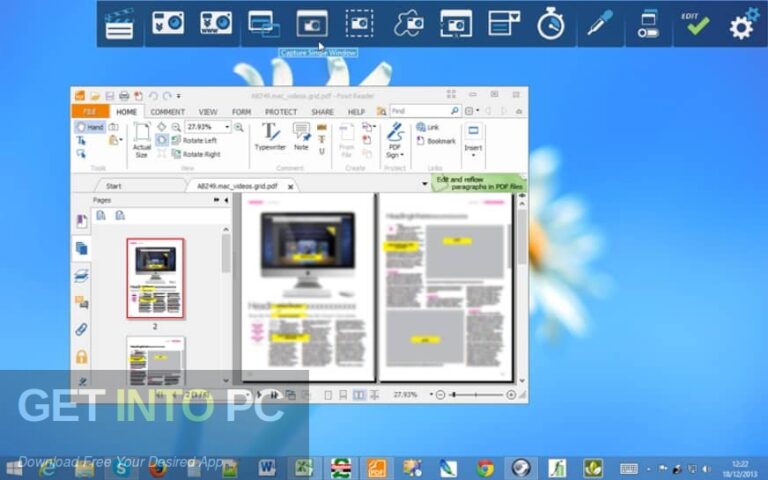This screenshot has height=480, width=768.
Task: Click the Pages panel vertical scrollbar
Action: 226,304
